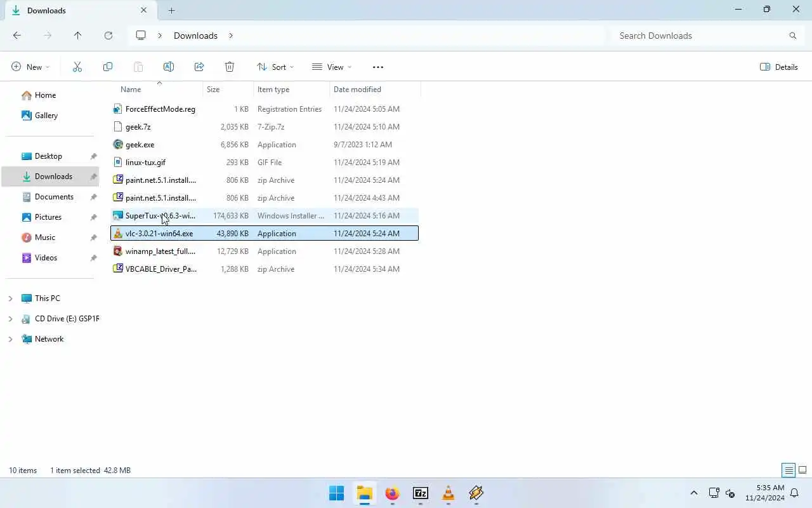Select ForceEffectMode.reg file
This screenshot has width=812, height=508.
265,109
